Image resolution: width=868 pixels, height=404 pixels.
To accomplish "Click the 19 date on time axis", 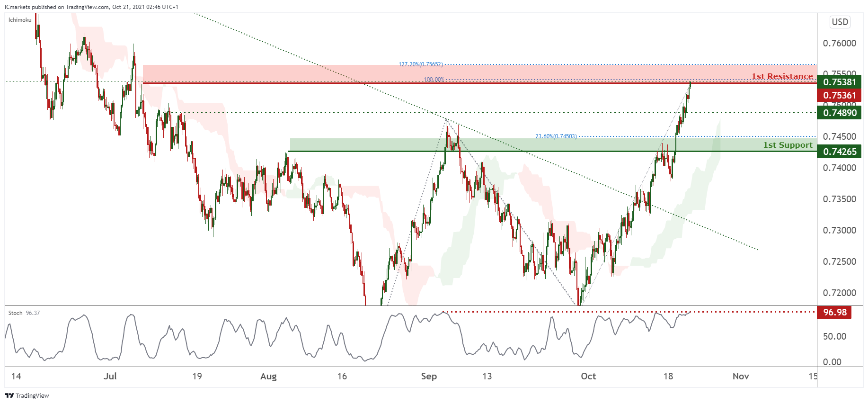I will click(x=197, y=376).
